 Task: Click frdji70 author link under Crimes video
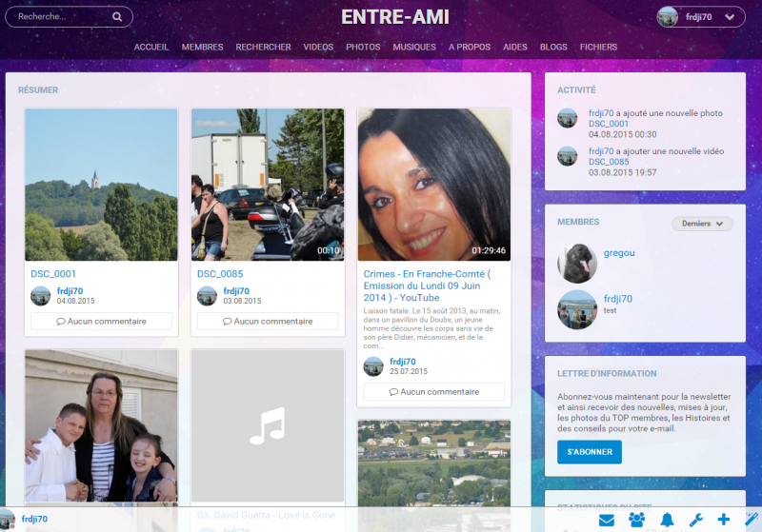pos(402,361)
